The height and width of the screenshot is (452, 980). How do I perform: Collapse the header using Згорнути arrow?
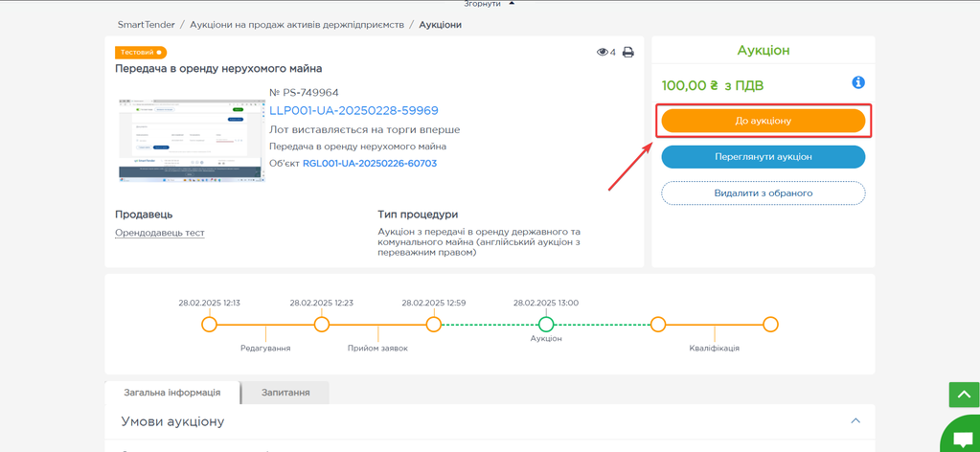point(512,4)
